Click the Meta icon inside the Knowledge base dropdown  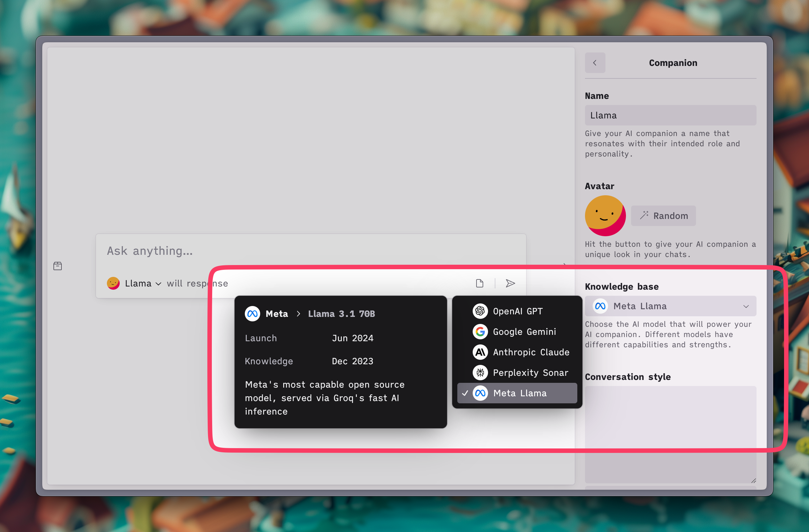(600, 306)
